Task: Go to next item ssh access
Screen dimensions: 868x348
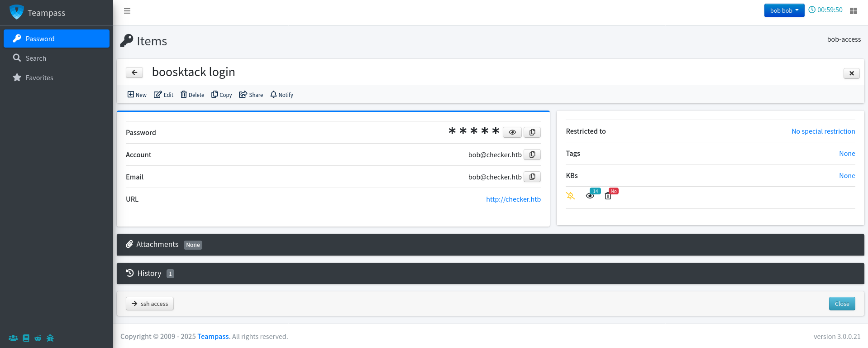Action: click(150, 304)
